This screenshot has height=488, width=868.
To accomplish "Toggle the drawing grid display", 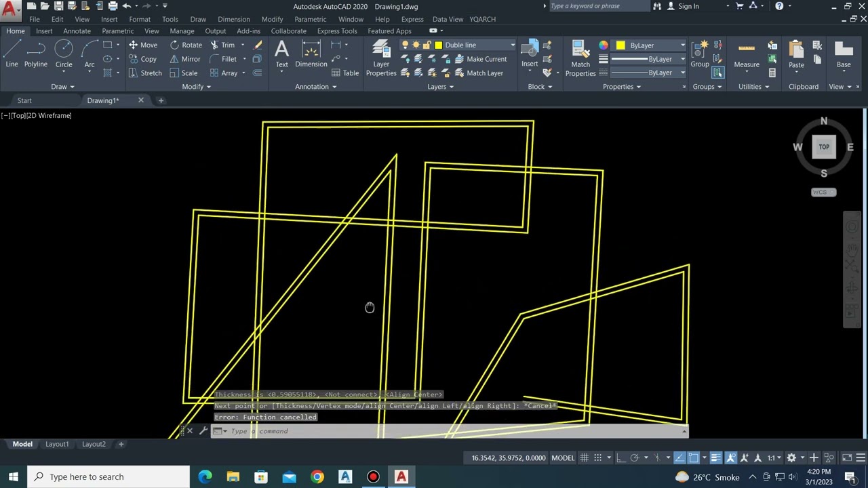I will pos(584,458).
